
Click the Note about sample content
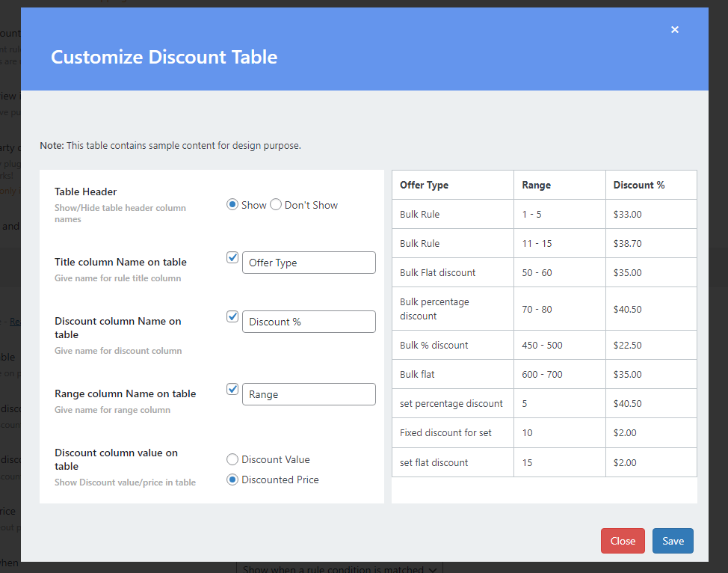pyautogui.click(x=170, y=145)
